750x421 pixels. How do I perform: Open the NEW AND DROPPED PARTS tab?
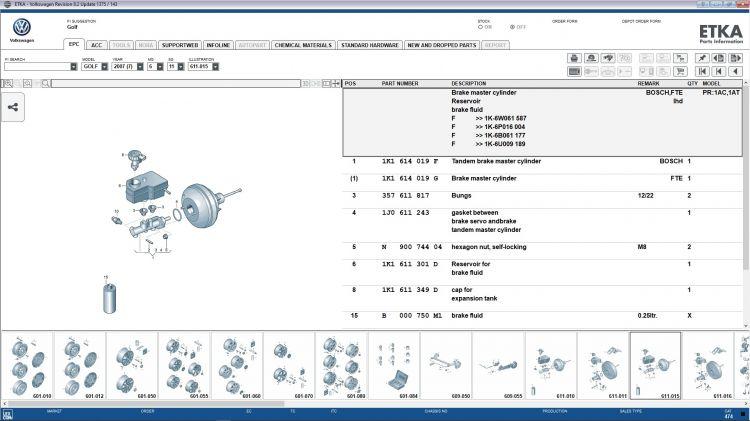coord(441,45)
